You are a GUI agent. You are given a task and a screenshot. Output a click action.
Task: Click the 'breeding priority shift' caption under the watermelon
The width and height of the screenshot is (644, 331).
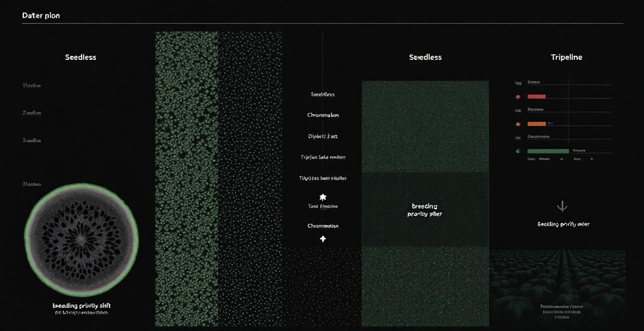[81, 305]
